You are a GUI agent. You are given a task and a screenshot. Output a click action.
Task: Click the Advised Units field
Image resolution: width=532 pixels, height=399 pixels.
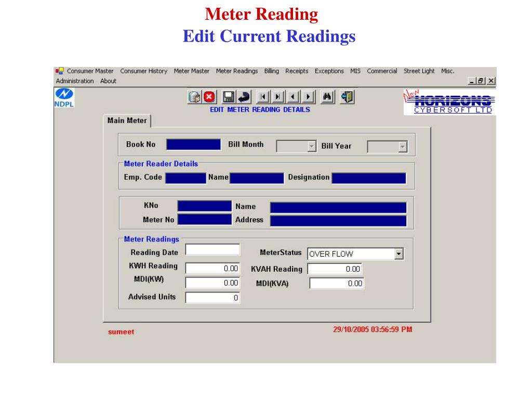pos(212,298)
